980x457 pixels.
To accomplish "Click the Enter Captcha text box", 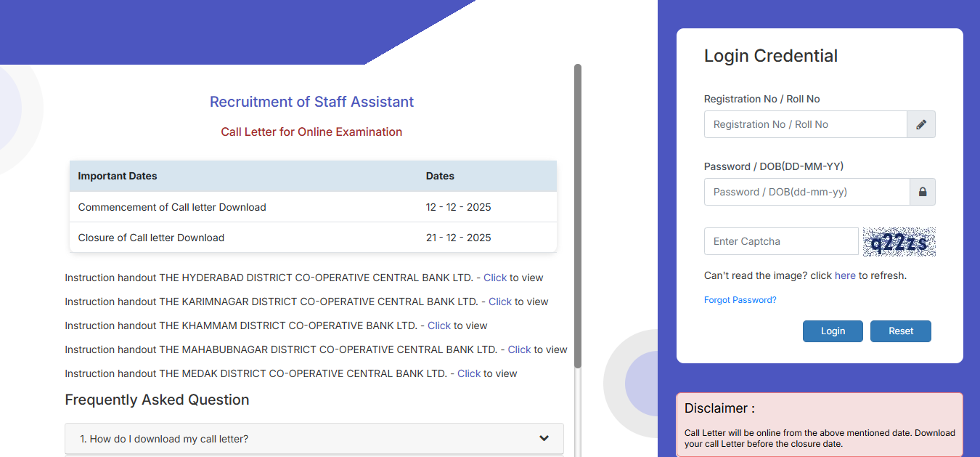I will [781, 241].
